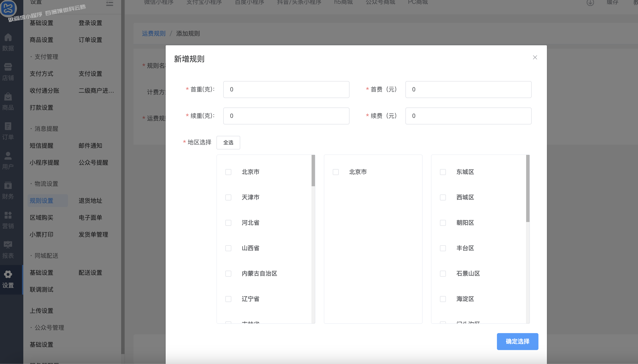
Task: Open 电子面单 menu item
Action: [90, 218]
